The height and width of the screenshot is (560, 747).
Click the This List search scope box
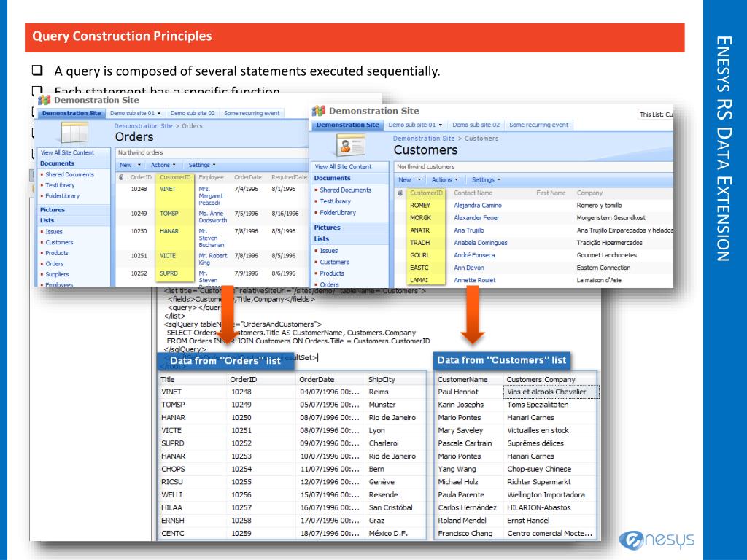pos(656,114)
